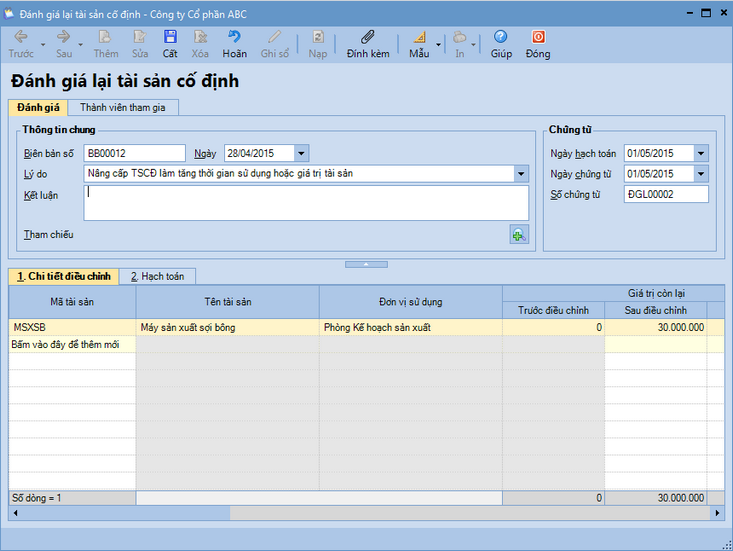Click the horizontal scrollbar thumb
Screen dimensions: 733x551
click(x=126, y=513)
